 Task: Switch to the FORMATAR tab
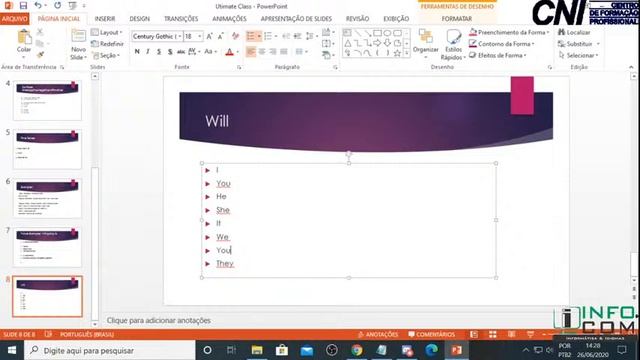point(457,19)
